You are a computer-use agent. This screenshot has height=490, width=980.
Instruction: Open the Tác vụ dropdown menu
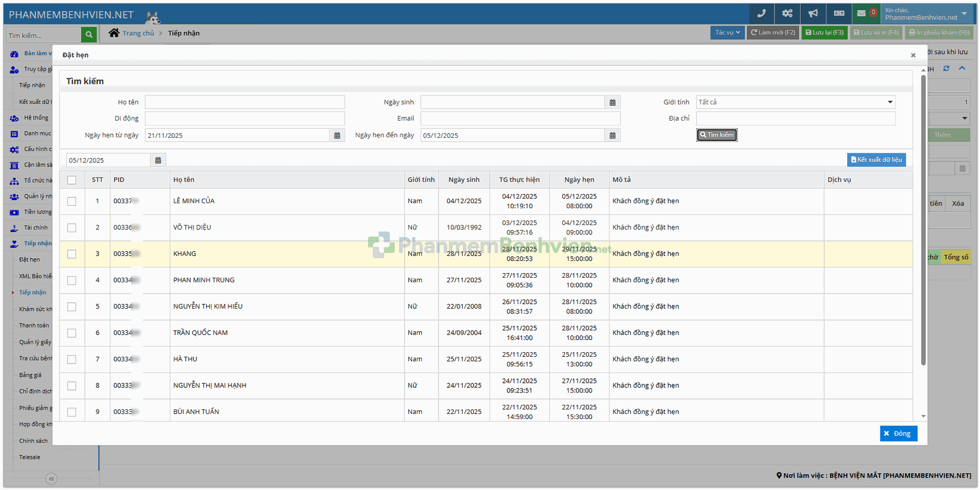[727, 33]
